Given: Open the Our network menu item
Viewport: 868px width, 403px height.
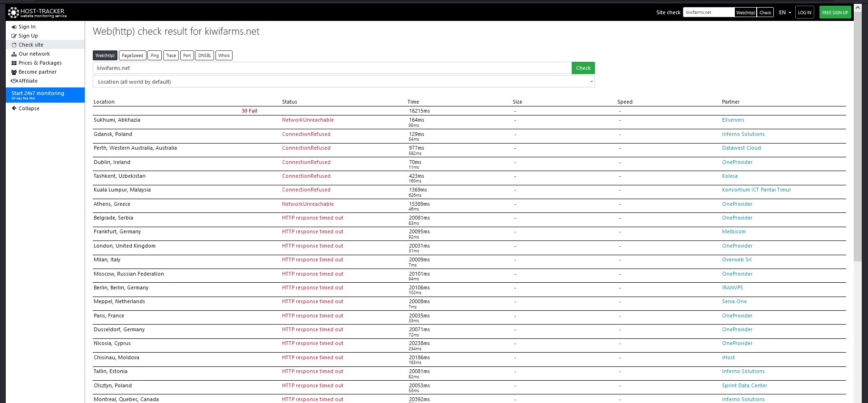Looking at the screenshot, I should click(x=34, y=54).
